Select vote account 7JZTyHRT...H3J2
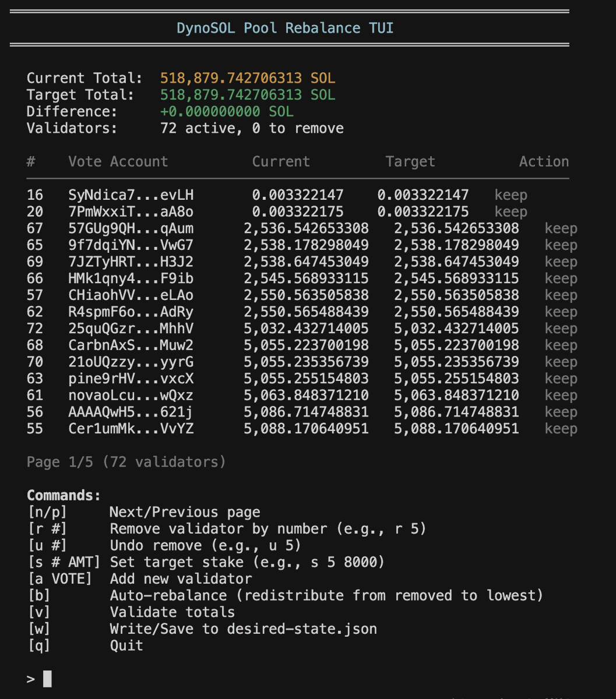Image resolution: width=616 pixels, height=699 pixels. coord(131,262)
